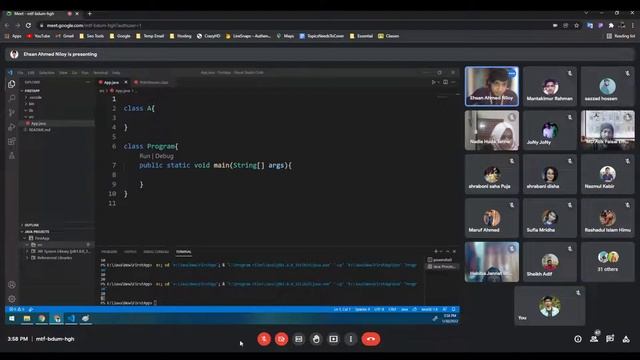
Task: Select the Mantakimur Rahman participant tile
Action: click(549, 86)
